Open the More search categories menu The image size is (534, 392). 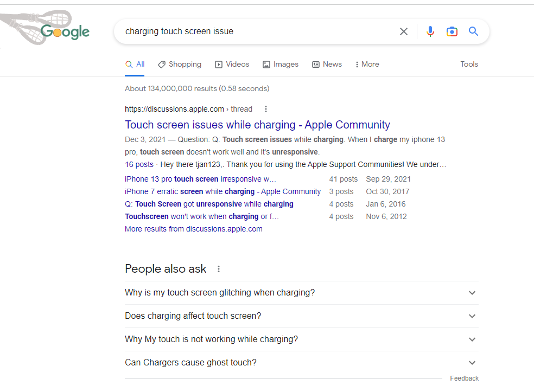coord(367,65)
